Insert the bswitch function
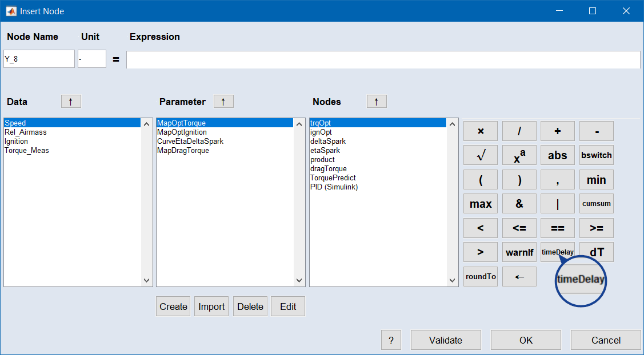Screen dimensions: 644x355 (x=596, y=155)
